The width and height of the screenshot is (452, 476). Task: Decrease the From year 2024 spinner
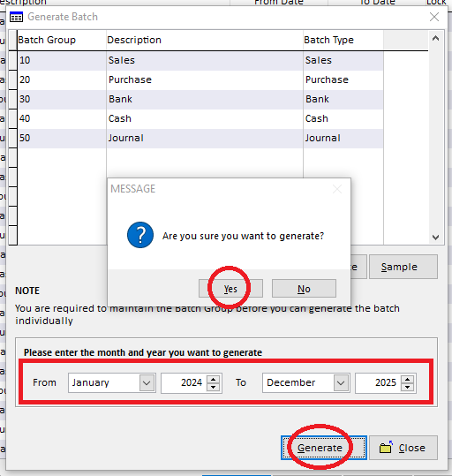coord(213,387)
